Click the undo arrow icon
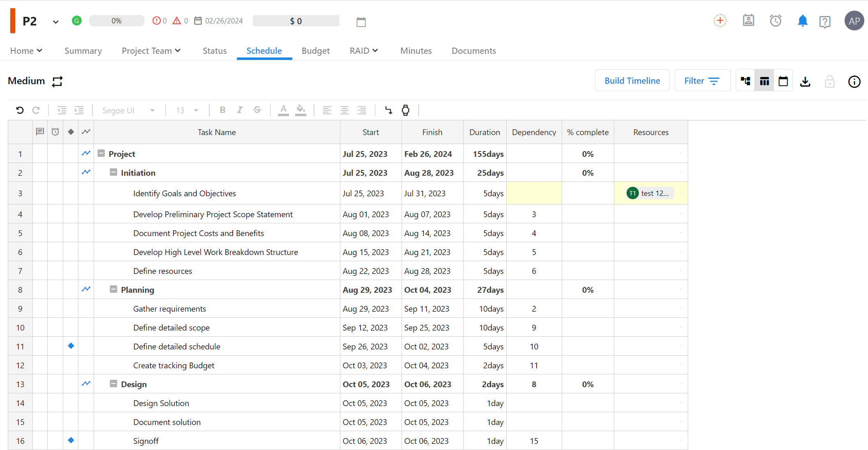Viewport: 868px width, 450px height. click(x=20, y=110)
